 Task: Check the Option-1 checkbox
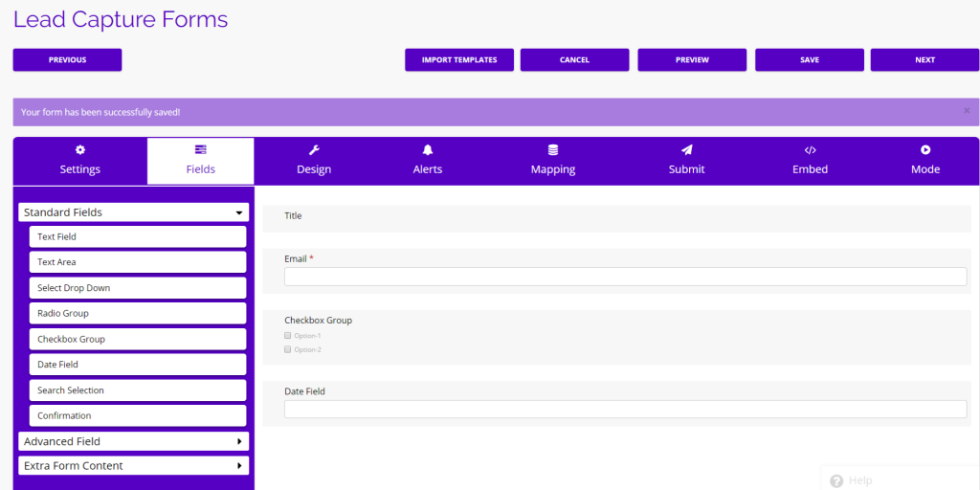click(x=288, y=336)
